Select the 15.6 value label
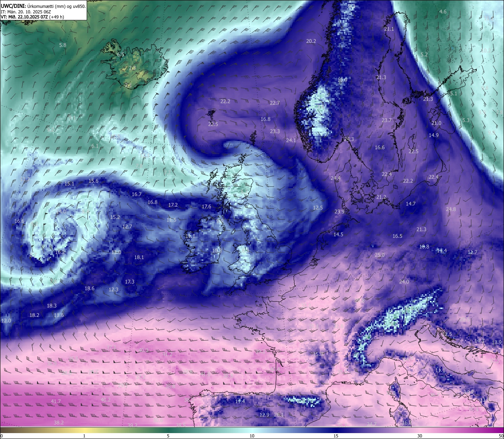Image resolution: width=504 pixels, height=439 pixels. [x=93, y=181]
